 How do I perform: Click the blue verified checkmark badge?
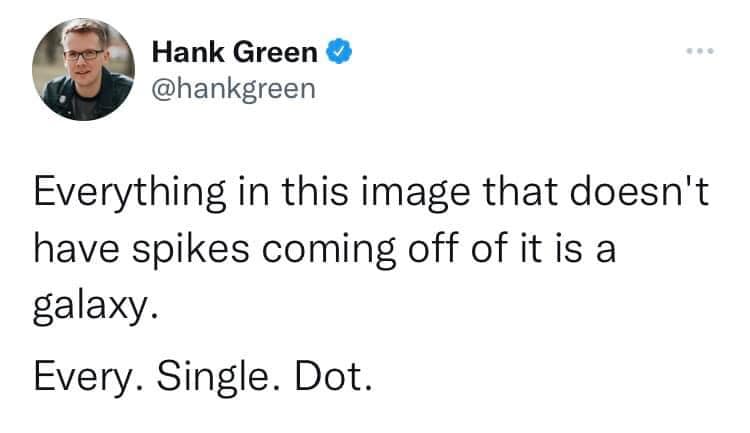[341, 50]
